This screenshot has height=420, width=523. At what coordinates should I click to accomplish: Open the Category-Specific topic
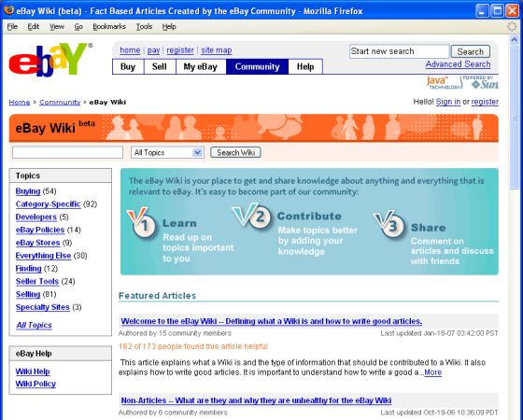48,204
